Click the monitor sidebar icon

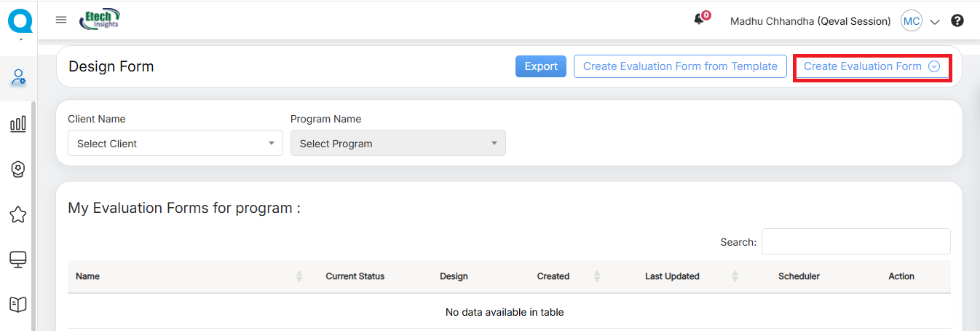(18, 260)
